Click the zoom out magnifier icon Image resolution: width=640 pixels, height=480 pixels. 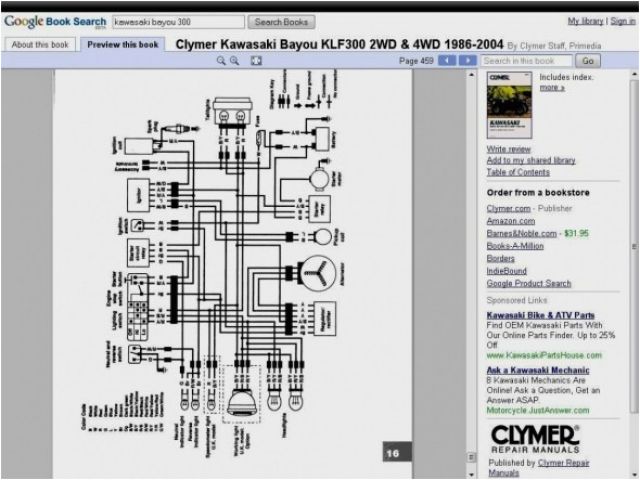click(235, 61)
